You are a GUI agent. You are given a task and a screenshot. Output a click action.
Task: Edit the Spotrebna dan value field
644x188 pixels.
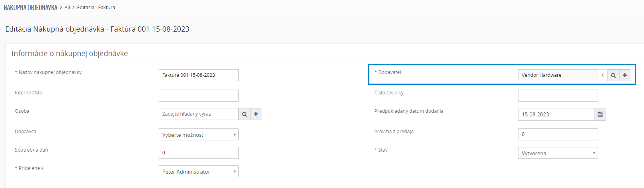(199, 153)
